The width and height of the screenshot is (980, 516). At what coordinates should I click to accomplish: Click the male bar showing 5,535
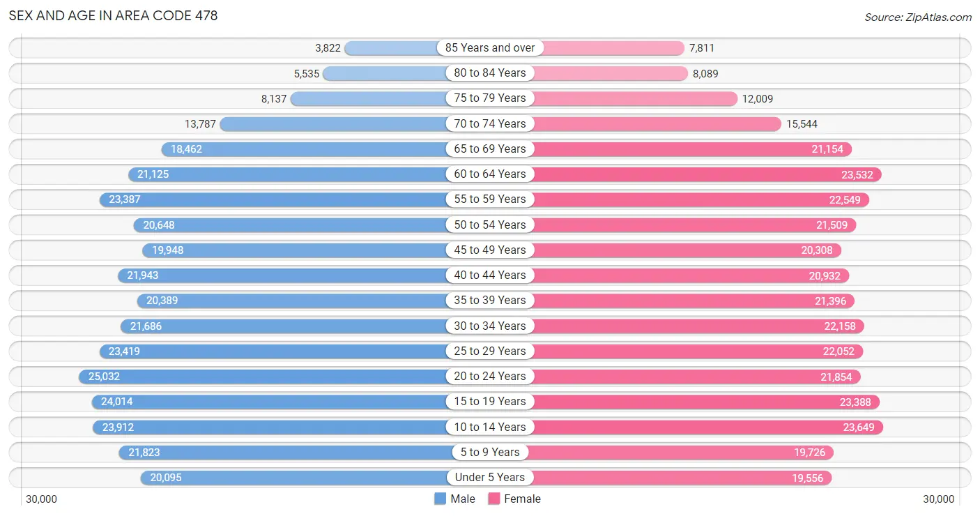[406, 73]
